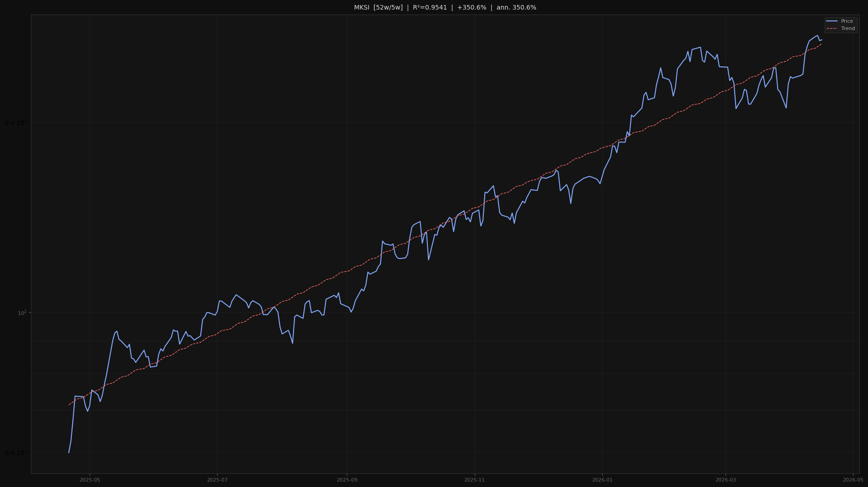Viewport: 868px width, 487px height.
Task: Open the [52w/5w] window label in the title
Action: (388, 7)
